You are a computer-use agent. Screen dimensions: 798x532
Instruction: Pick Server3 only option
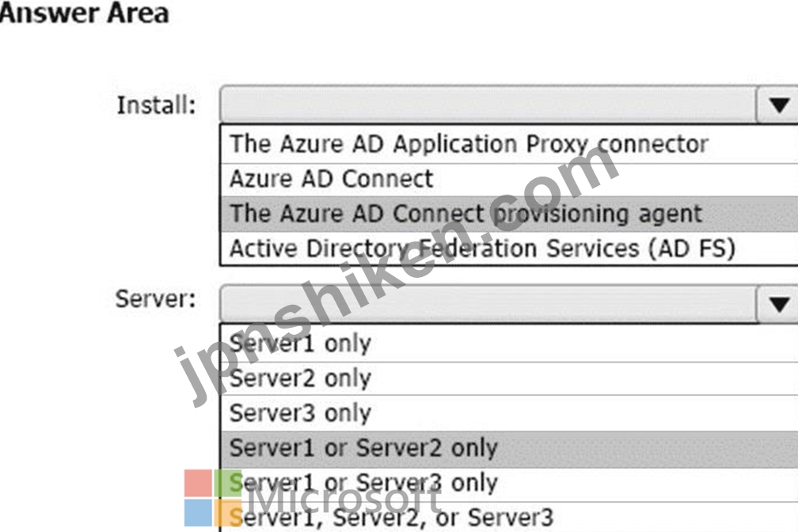tap(509, 413)
